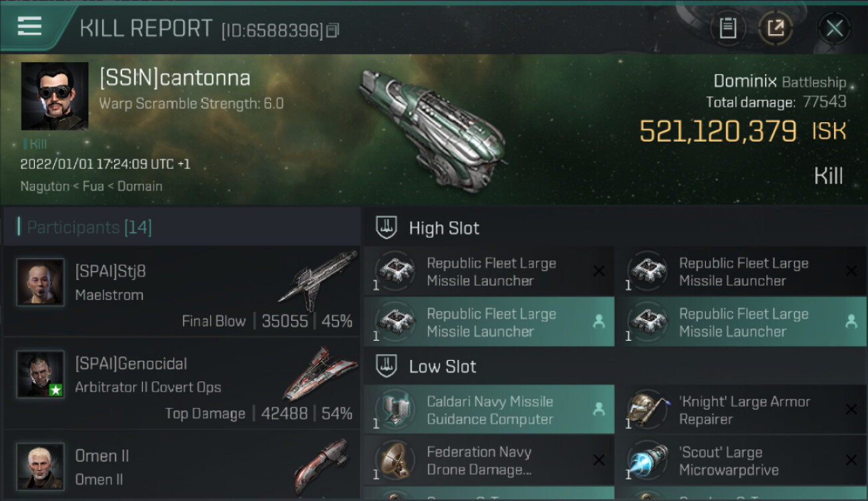The height and width of the screenshot is (501, 868).
Task: Copy the kill report ID
Action: click(333, 30)
